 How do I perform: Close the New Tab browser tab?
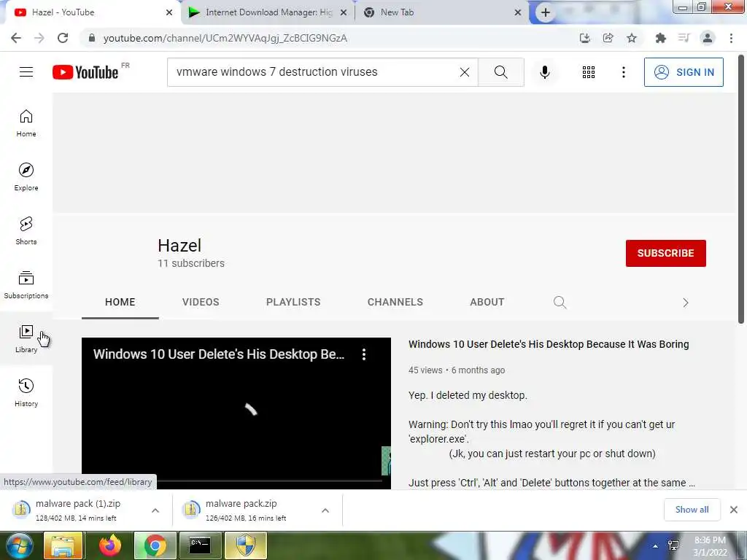(518, 12)
